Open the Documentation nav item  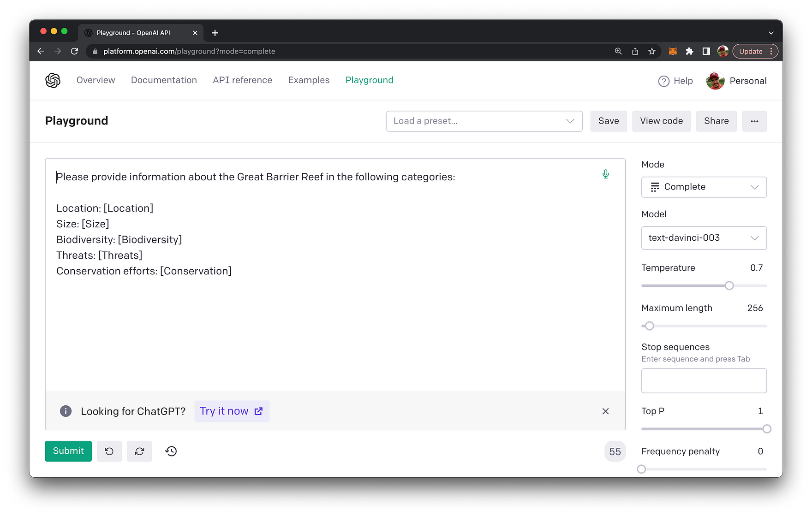164,80
